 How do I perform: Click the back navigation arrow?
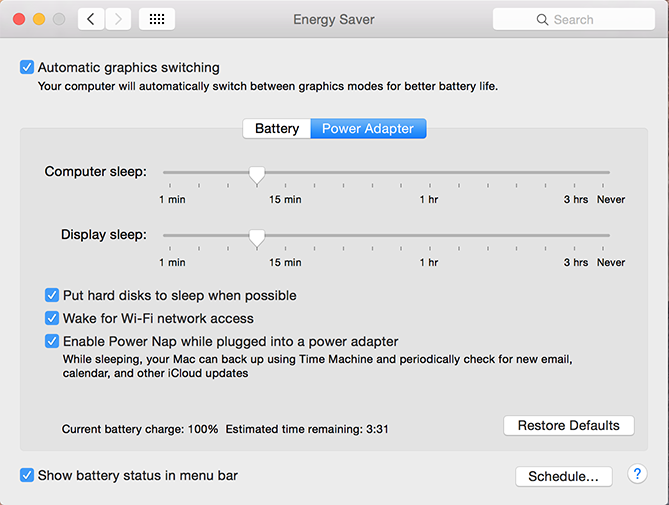pos(91,19)
